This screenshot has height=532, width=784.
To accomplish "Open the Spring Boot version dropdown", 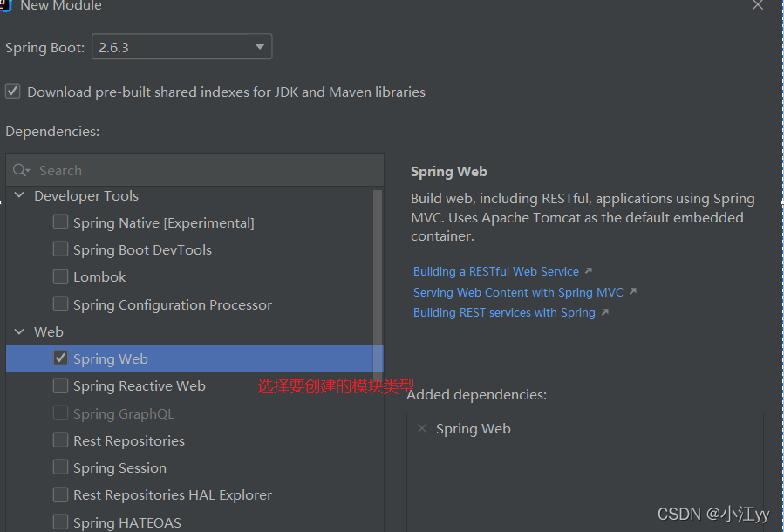I will tap(182, 47).
